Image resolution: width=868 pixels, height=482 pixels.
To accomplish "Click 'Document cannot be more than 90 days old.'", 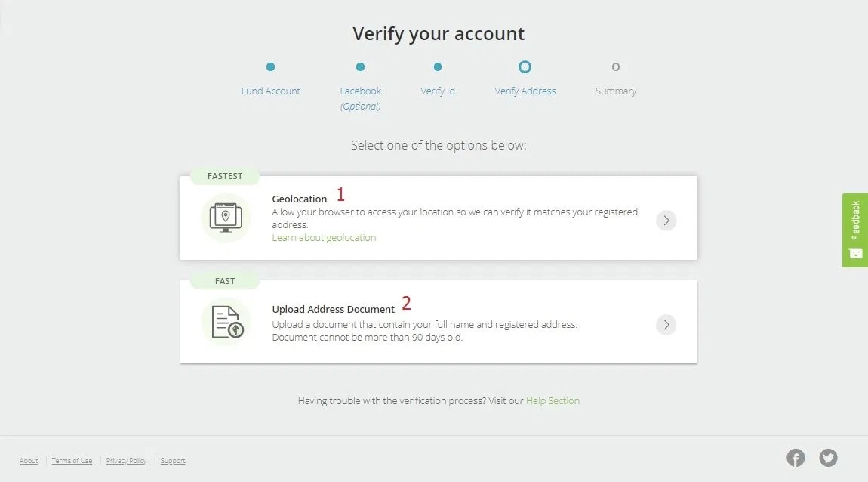I will (x=367, y=338).
